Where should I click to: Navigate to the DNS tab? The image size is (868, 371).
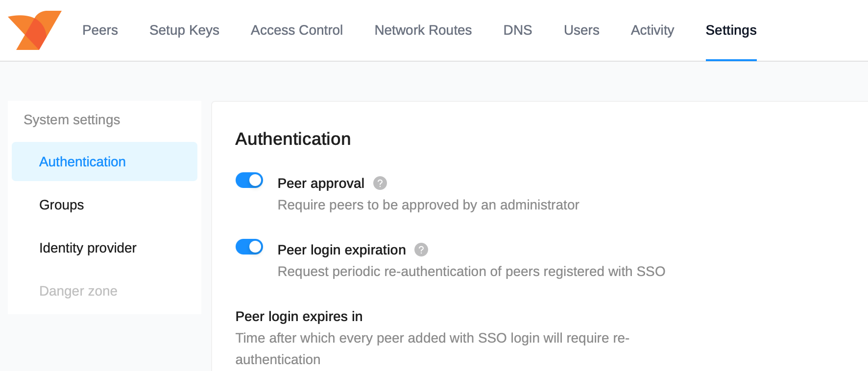coord(517,30)
